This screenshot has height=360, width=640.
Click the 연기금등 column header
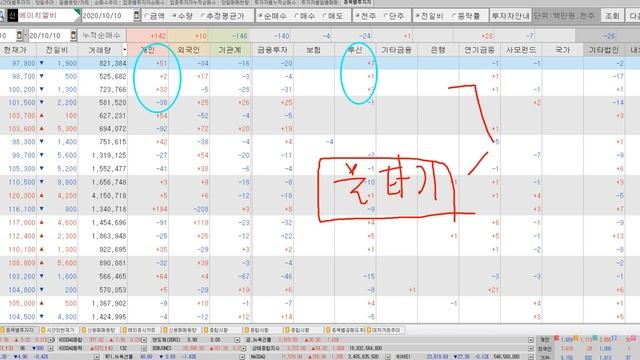[479, 50]
